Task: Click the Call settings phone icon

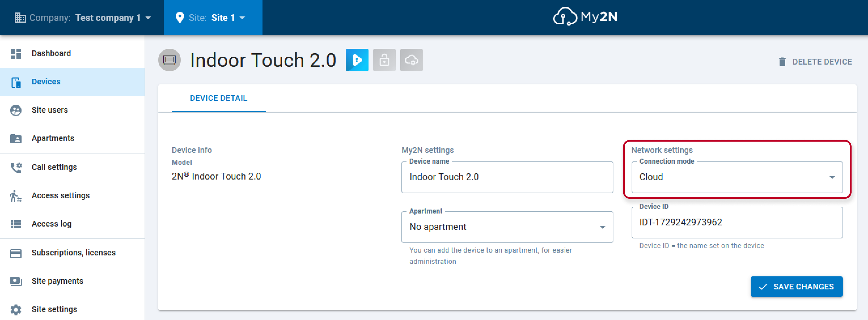Action: coord(16,168)
